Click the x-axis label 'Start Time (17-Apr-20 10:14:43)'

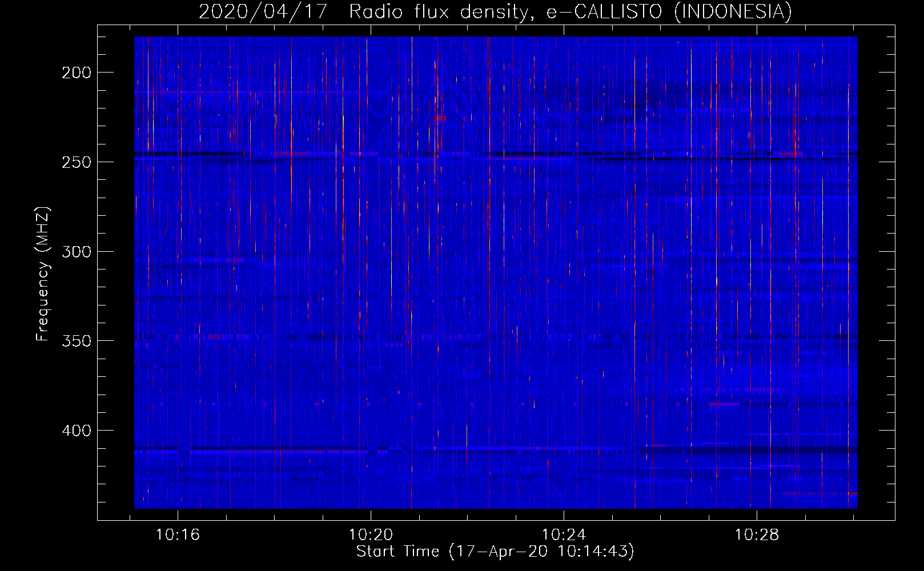tap(495, 552)
